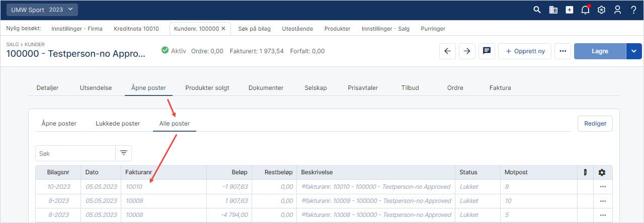Go to previous customer with left arrow
644x223 pixels.
point(447,51)
